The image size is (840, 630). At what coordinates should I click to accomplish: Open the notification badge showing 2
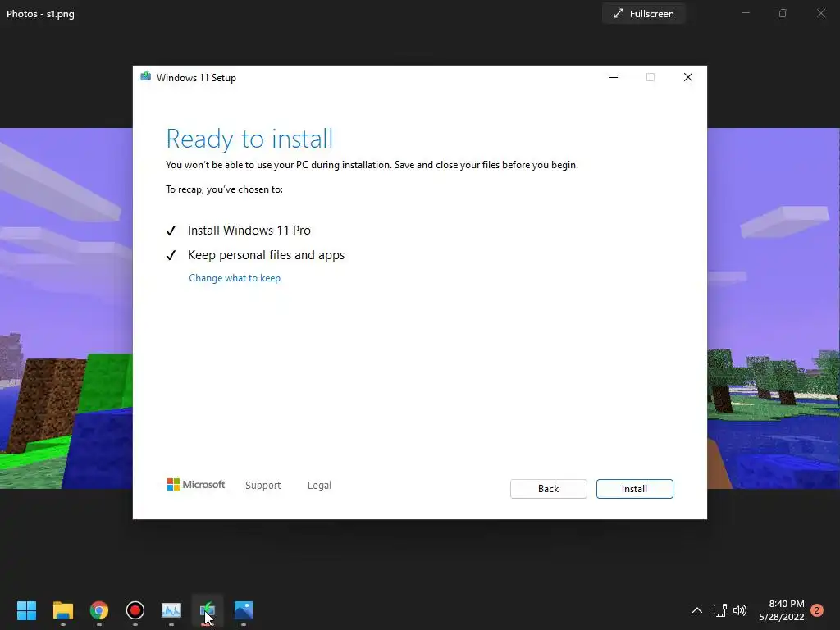[817, 610]
